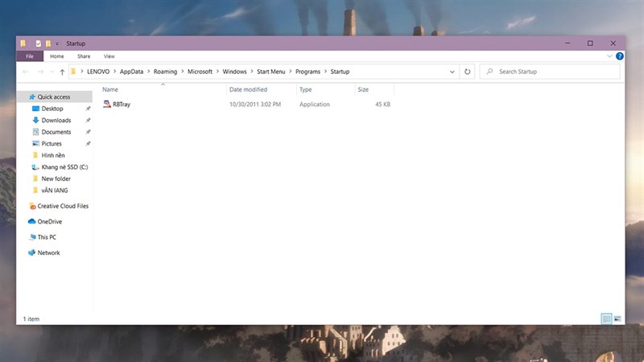
Task: Open Downloads in the sidebar
Action: click(56, 120)
